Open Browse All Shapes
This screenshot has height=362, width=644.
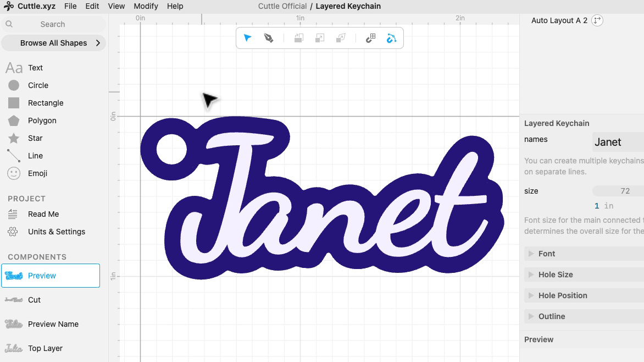tap(53, 43)
